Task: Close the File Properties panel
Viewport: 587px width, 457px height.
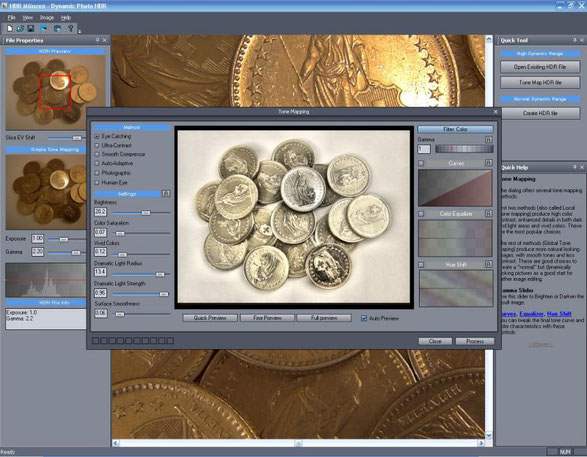Action: tap(105, 40)
